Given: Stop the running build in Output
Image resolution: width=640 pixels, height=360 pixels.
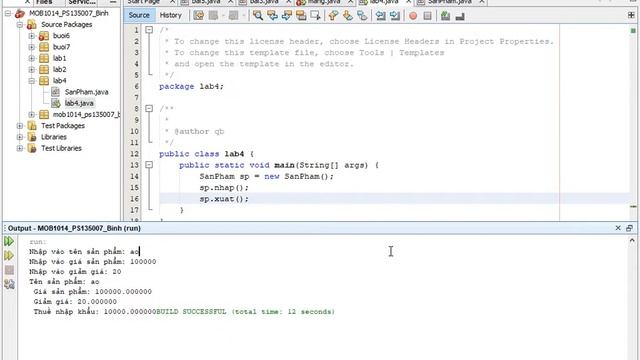Looking at the screenshot, I should click(x=9, y=270).
